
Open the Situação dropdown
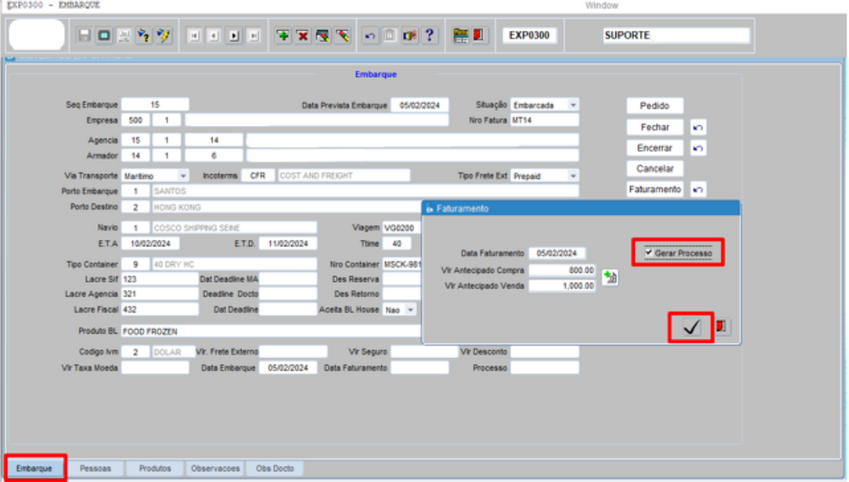(x=573, y=105)
